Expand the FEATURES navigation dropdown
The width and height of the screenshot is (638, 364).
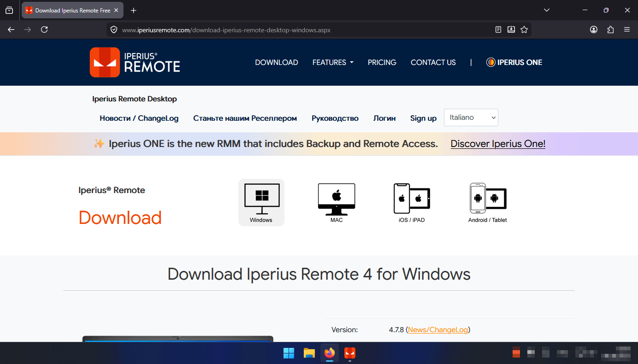(x=333, y=62)
